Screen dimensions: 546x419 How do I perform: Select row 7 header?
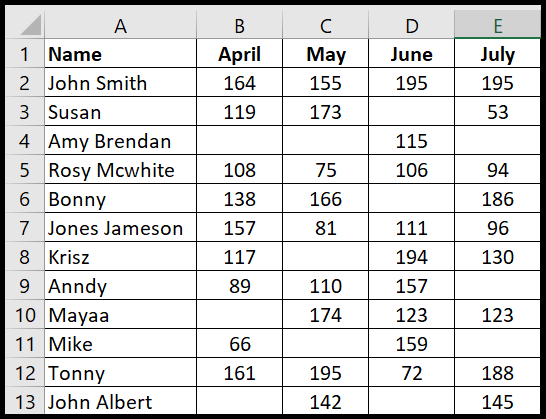pos(25,227)
